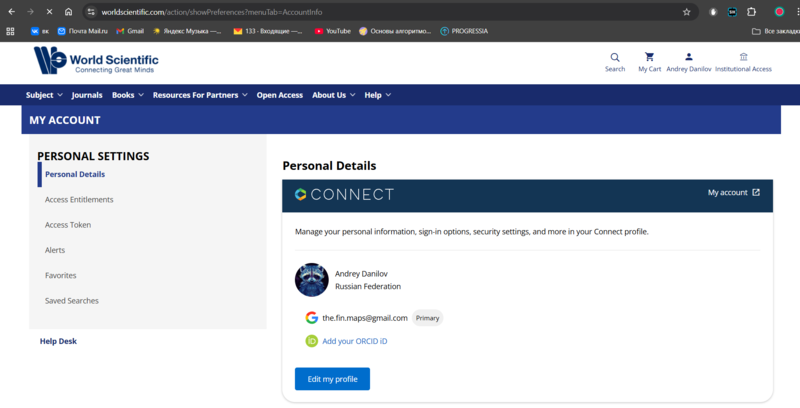This screenshot has height=408, width=800.
Task: Click the ORCID iD green icon
Action: (312, 341)
